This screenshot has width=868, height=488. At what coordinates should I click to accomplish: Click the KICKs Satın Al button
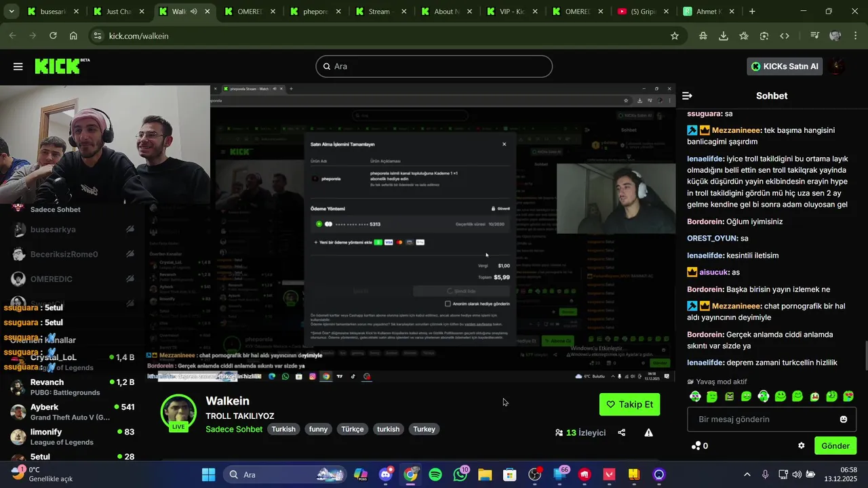click(785, 66)
